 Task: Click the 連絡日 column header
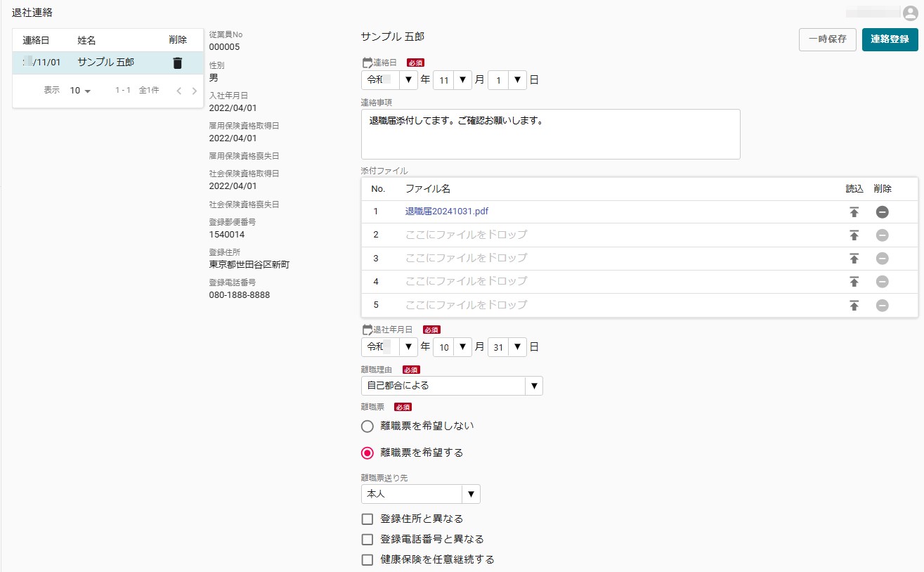pos(36,40)
